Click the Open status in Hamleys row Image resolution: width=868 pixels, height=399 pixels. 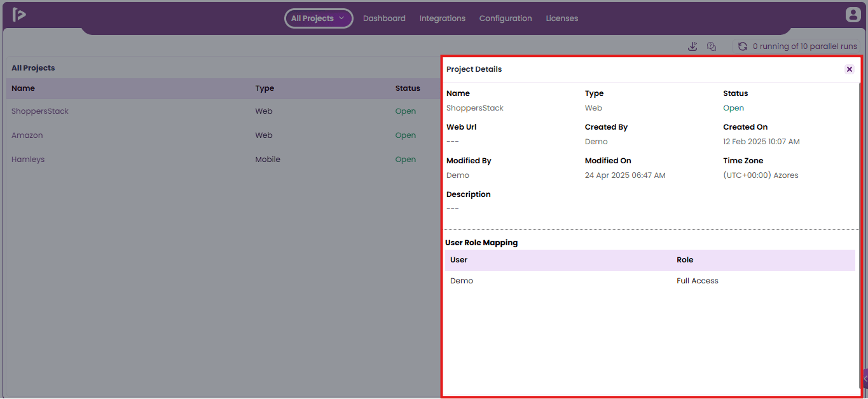click(x=406, y=159)
